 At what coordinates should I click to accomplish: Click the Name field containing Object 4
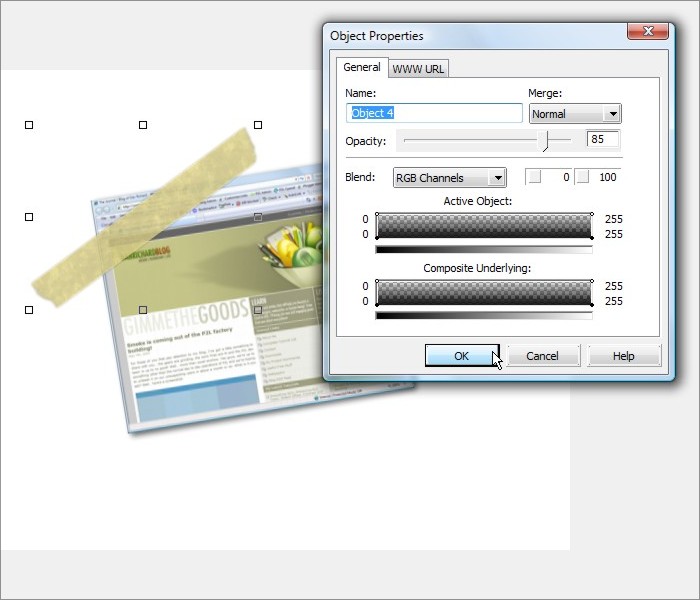(x=435, y=113)
